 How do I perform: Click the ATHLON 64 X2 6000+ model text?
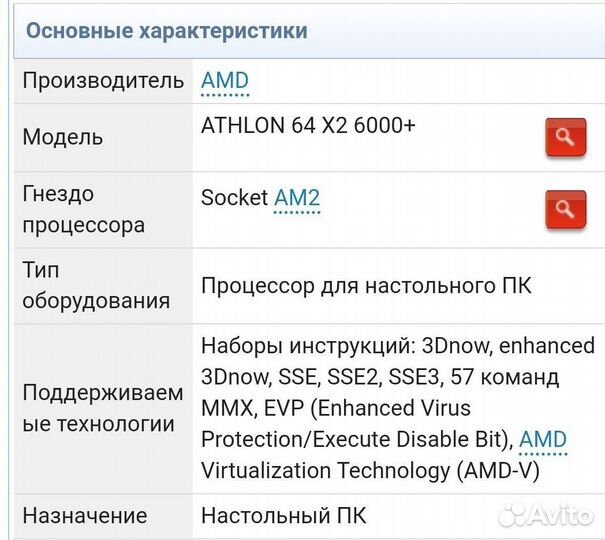click(x=308, y=126)
